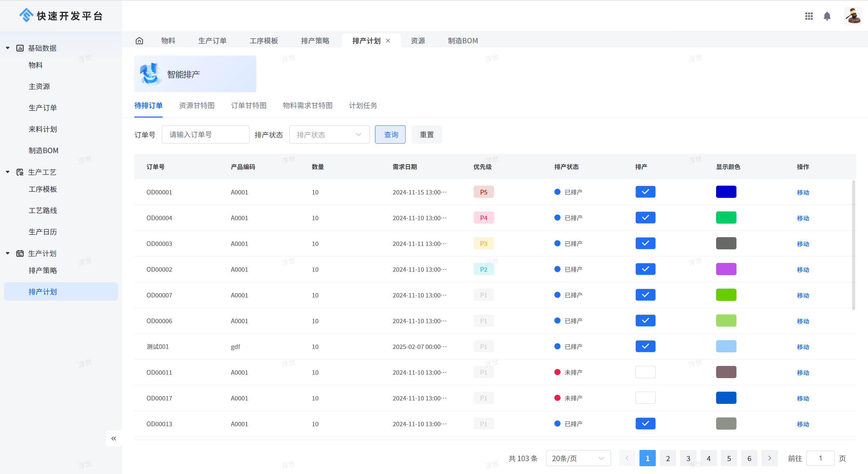Collapse the 基础数据 sidebar group
868x474 pixels.
(8, 48)
